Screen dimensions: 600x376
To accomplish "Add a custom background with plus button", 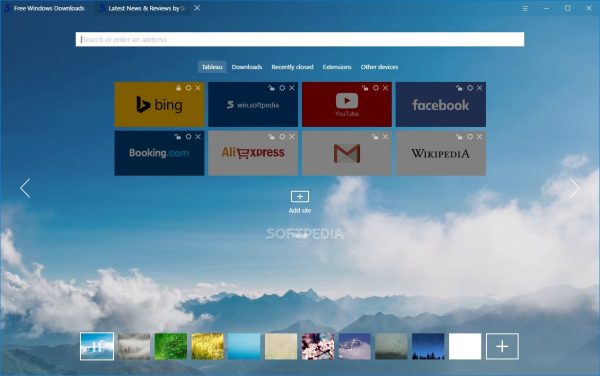I will click(x=502, y=347).
